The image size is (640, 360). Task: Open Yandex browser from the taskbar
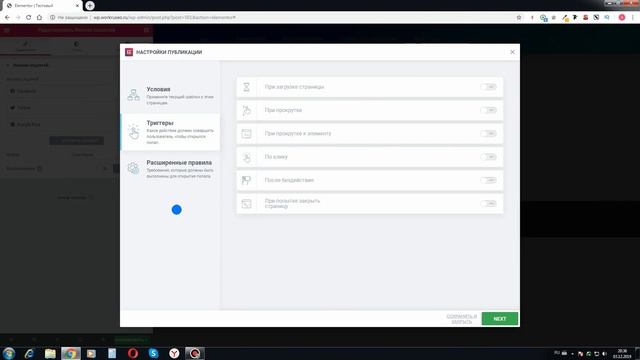point(174,353)
